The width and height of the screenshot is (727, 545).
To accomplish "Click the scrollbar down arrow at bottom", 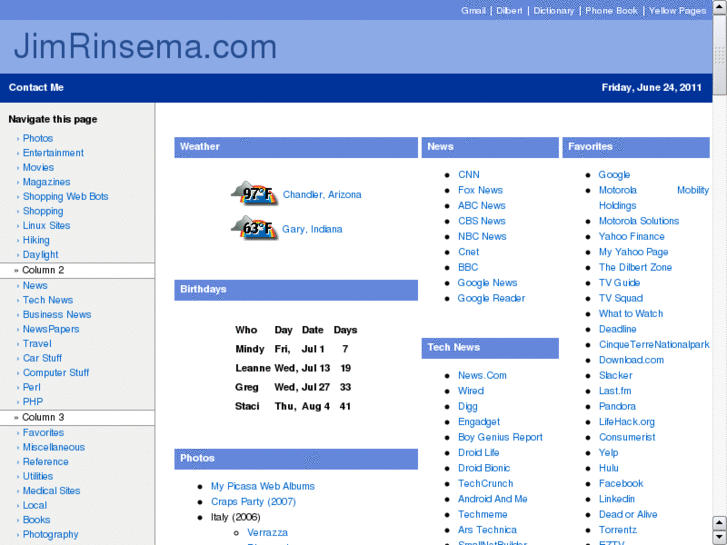I will [719, 537].
